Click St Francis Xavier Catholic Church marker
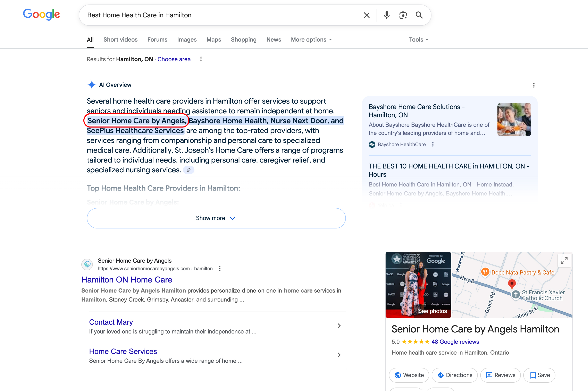The image size is (588, 391). 516,295
